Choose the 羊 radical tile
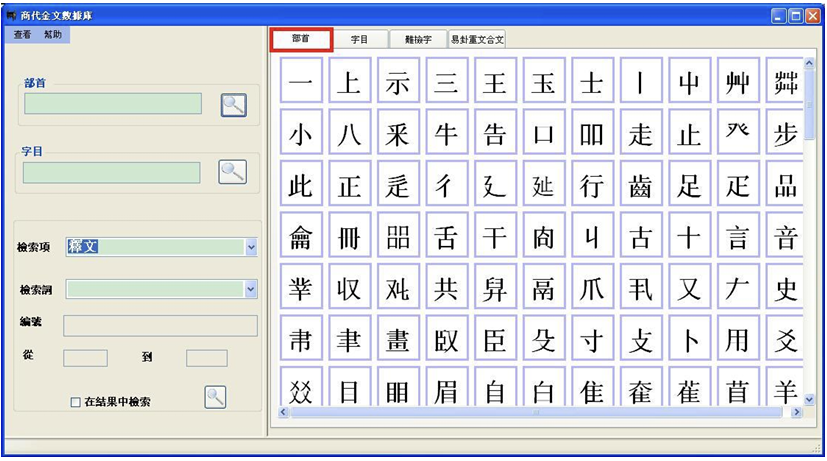 coord(785,387)
